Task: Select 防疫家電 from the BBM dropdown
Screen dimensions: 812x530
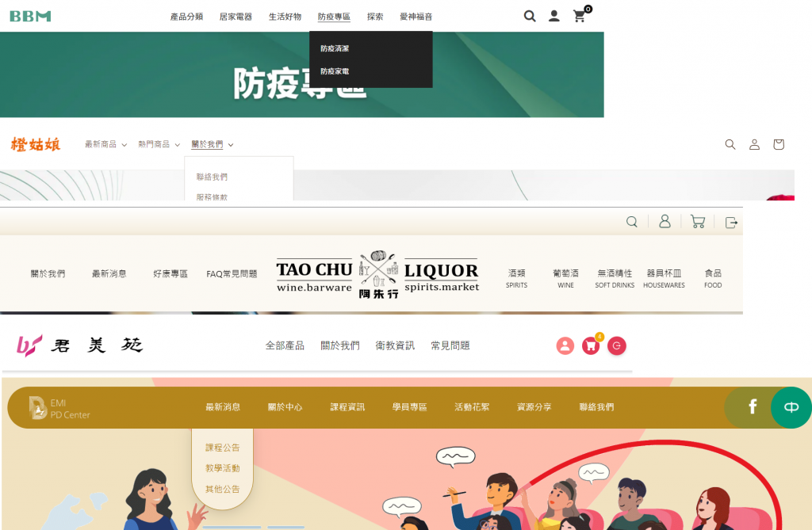Action: [x=335, y=71]
